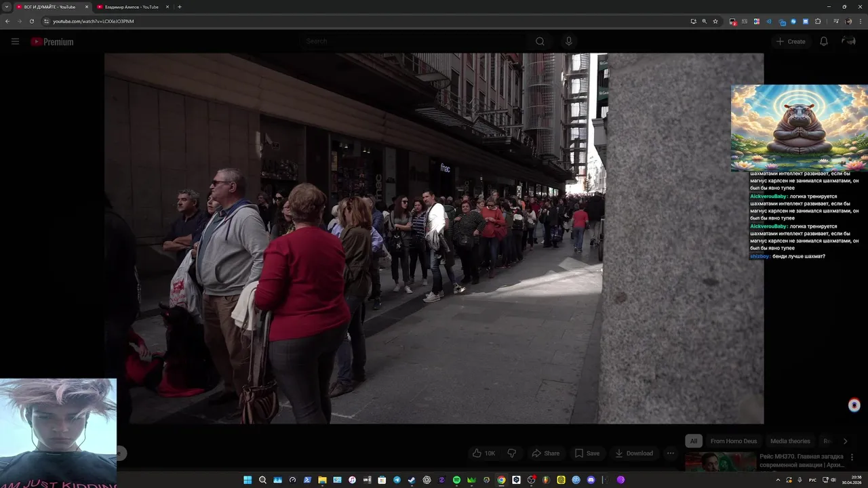Click the Save button
Screen dimensions: 868x488
pos(587,453)
